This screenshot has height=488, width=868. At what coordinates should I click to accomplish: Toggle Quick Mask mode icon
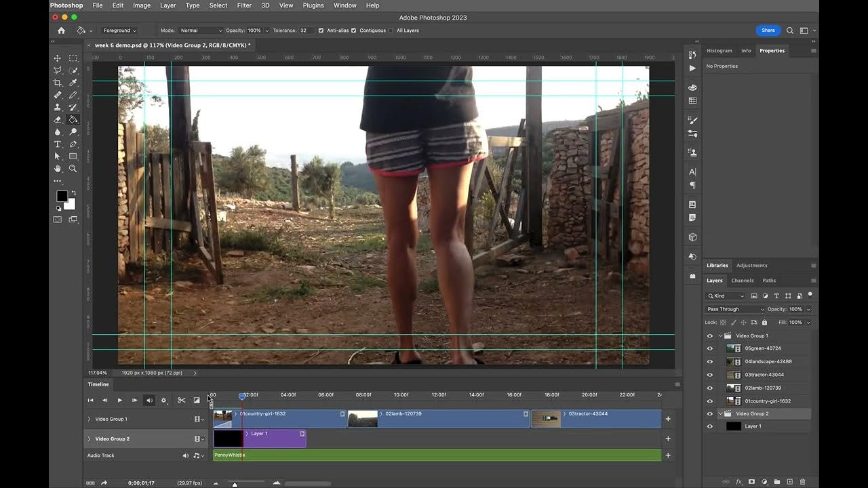click(x=58, y=220)
